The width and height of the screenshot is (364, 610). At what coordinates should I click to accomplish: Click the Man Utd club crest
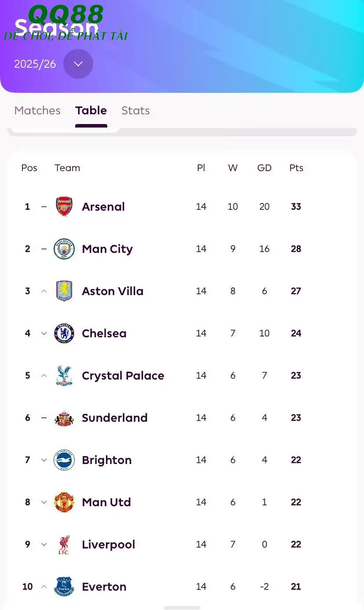pyautogui.click(x=64, y=502)
